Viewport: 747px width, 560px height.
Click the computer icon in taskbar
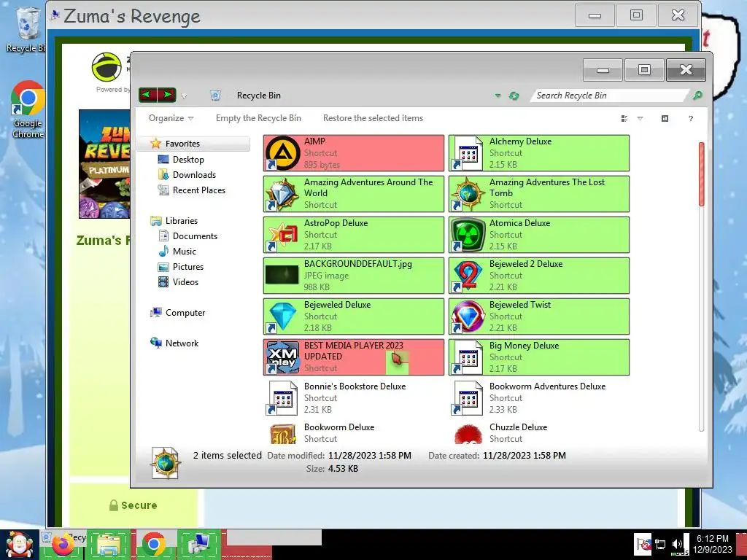pos(199,545)
